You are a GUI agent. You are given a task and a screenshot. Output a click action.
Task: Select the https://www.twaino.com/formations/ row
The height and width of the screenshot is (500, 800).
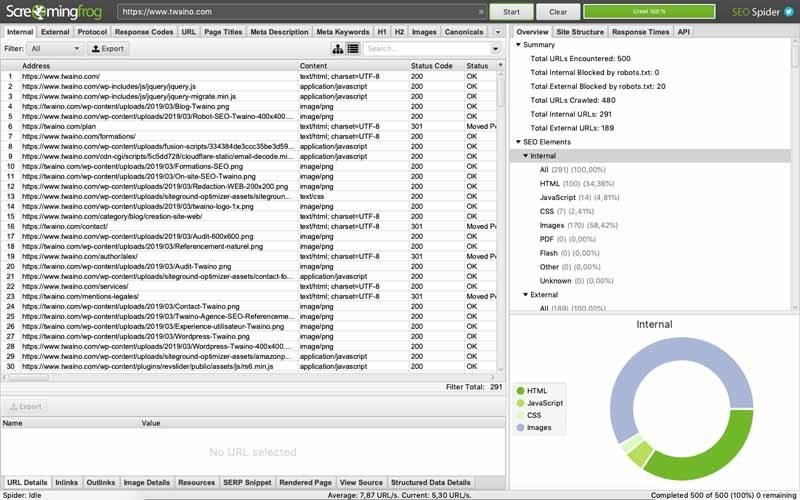(x=248, y=136)
